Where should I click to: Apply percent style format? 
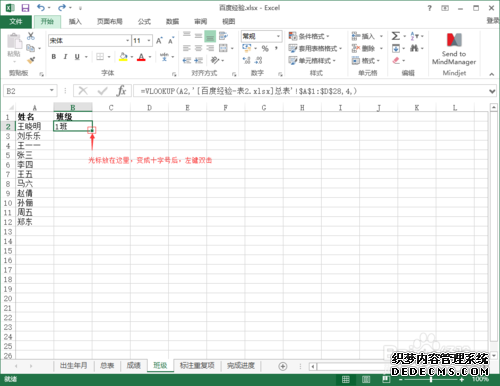pos(265,49)
